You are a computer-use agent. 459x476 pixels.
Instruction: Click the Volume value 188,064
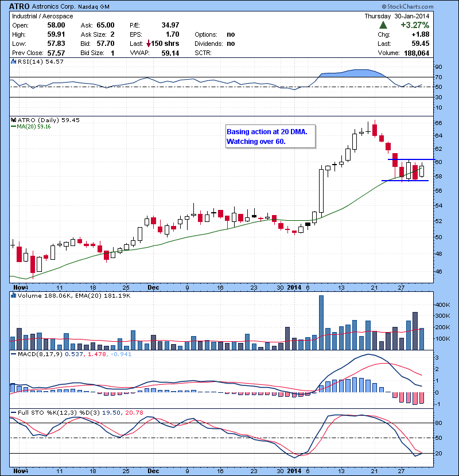coord(417,53)
